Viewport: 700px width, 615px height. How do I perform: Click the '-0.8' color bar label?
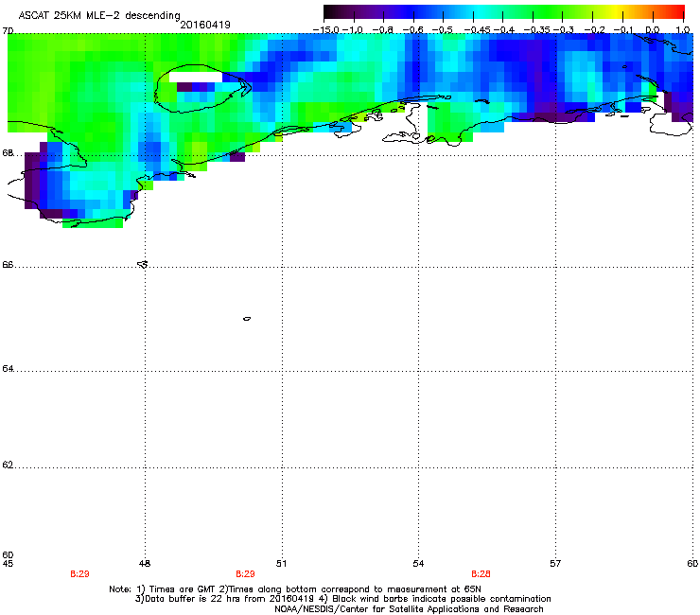click(x=383, y=30)
